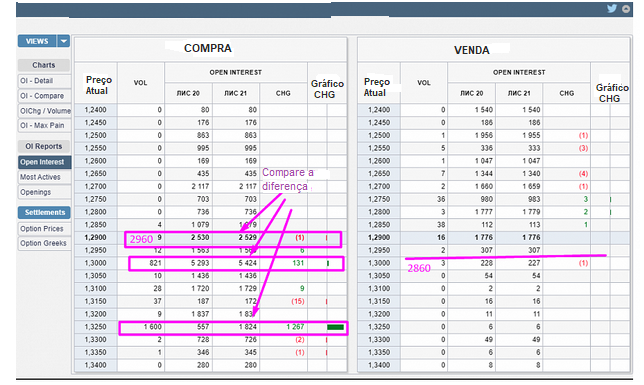Select the Most Actives report
The height and width of the screenshot is (385, 644).
pyautogui.click(x=44, y=177)
